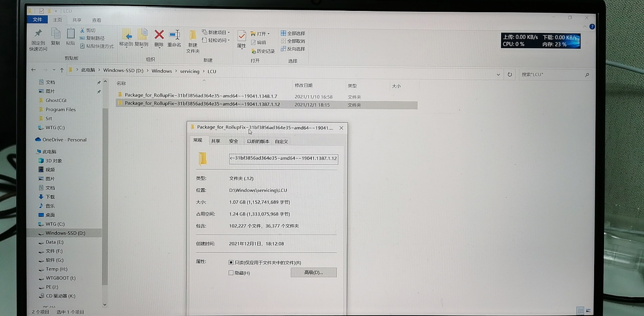Click the Advanced (D)... button
The width and height of the screenshot is (644, 316).
pos(314,272)
